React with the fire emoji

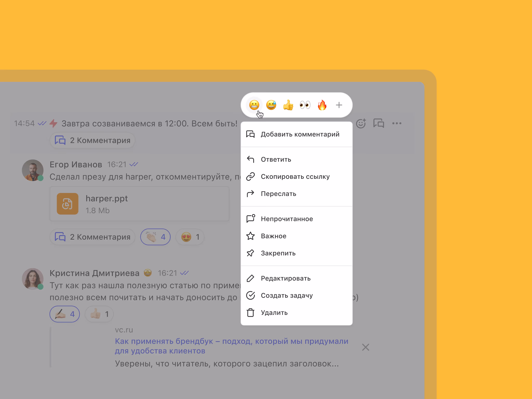tap(322, 105)
